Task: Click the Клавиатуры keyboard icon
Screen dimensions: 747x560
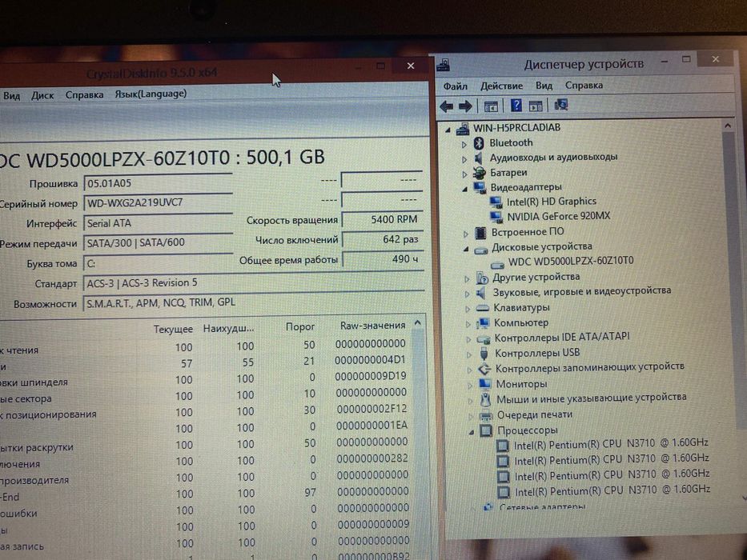Action: (x=483, y=308)
